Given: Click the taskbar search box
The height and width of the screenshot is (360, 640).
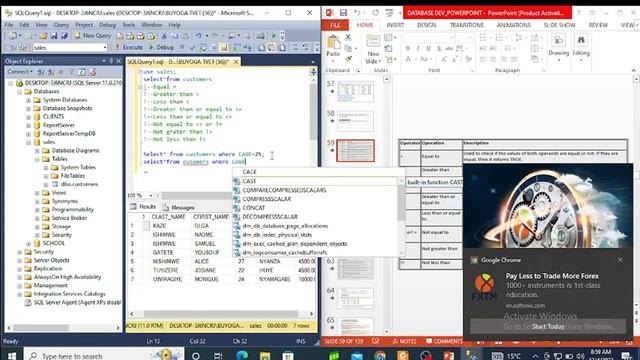Looking at the screenshot, I should click(104, 355).
